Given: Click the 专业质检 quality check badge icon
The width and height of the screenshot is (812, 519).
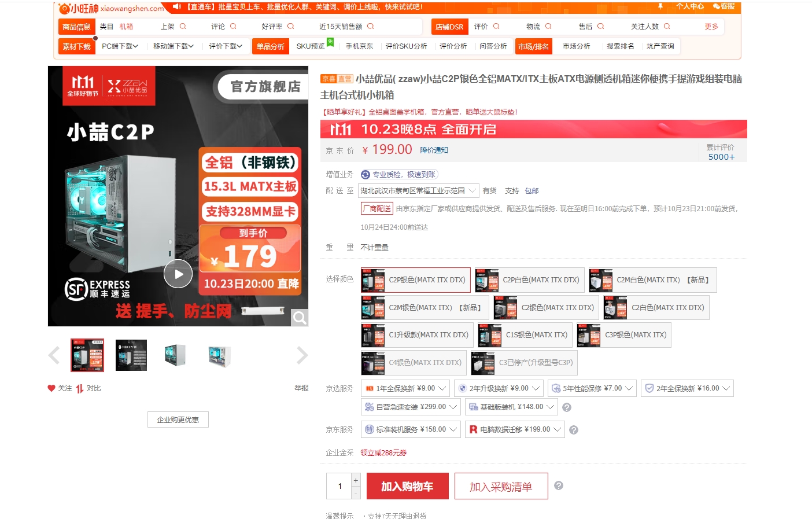Looking at the screenshot, I should (364, 174).
